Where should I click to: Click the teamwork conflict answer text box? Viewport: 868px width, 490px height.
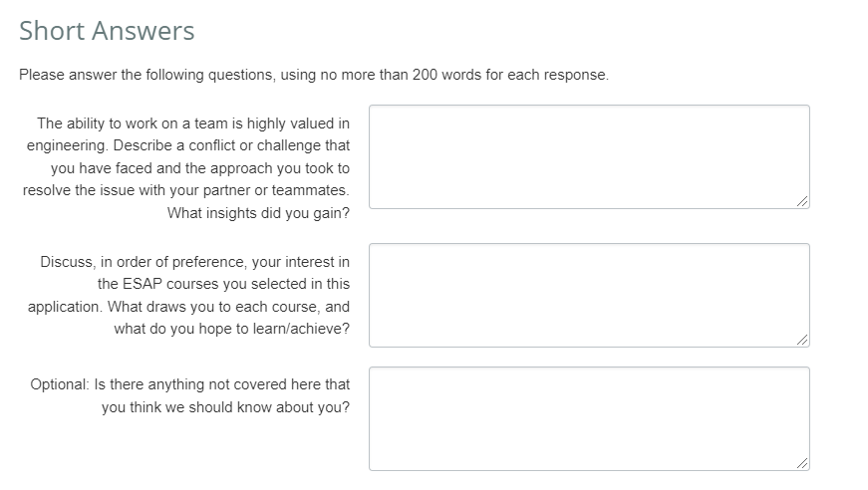pyautogui.click(x=588, y=156)
